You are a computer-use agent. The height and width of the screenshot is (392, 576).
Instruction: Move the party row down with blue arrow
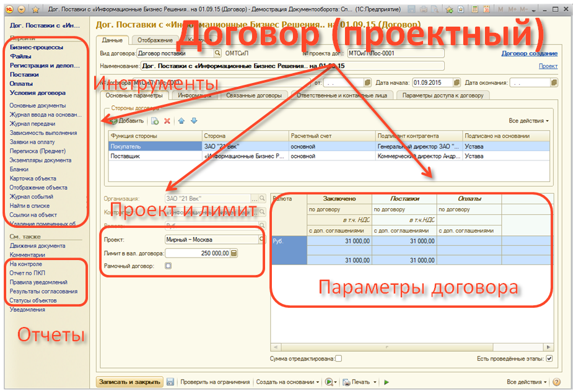[194, 121]
